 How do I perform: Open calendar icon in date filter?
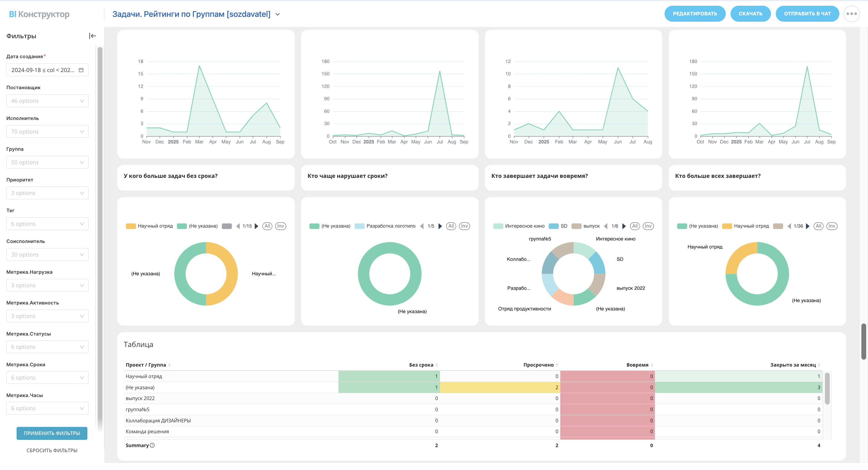pyautogui.click(x=81, y=70)
